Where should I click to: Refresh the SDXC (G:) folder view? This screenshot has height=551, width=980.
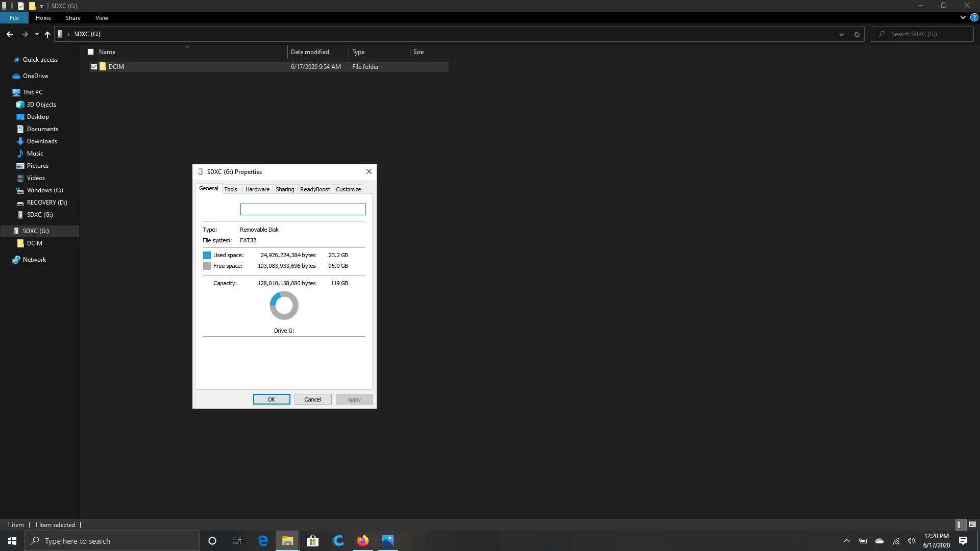pyautogui.click(x=857, y=34)
